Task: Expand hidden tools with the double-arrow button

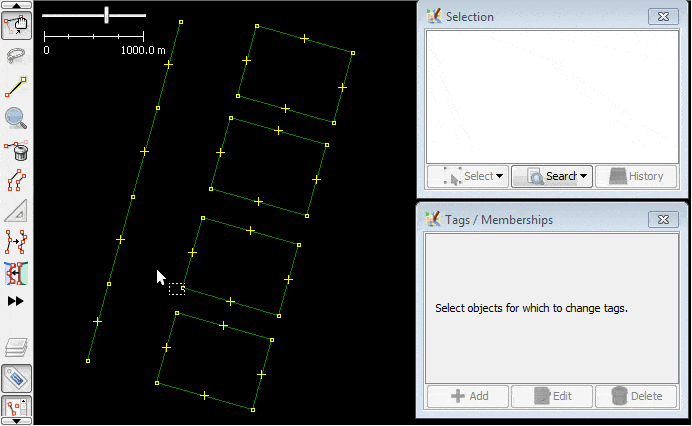Action: [15, 301]
